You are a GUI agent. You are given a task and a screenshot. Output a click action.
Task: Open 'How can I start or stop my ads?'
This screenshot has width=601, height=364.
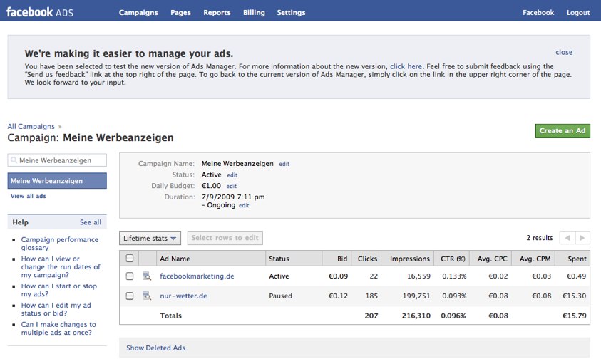59,290
